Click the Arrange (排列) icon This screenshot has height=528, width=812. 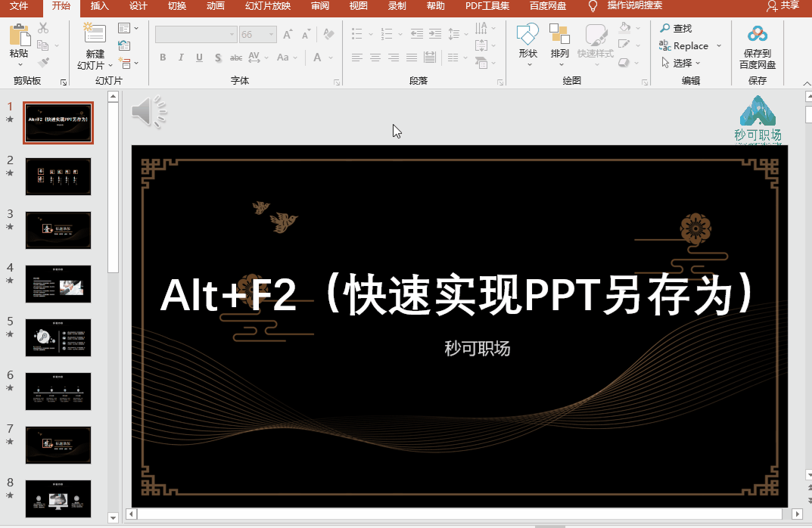pos(560,34)
